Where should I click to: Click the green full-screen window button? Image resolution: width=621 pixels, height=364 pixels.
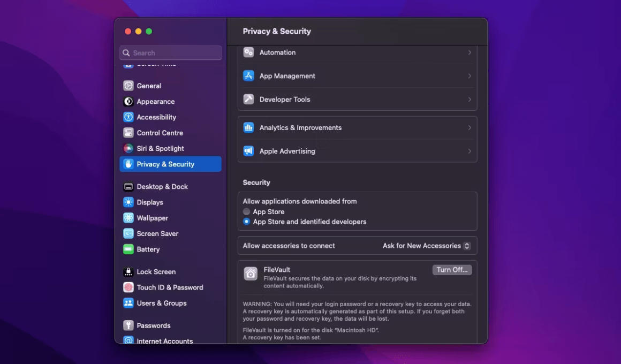149,31
